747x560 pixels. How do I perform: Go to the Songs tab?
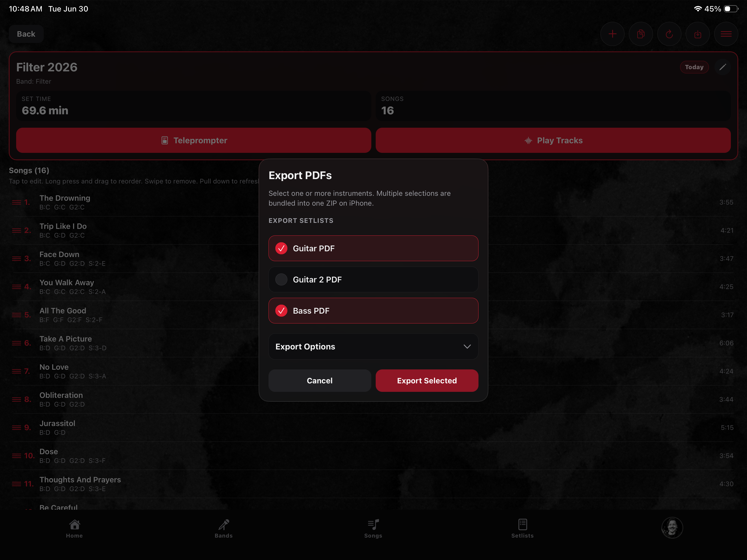click(x=373, y=529)
